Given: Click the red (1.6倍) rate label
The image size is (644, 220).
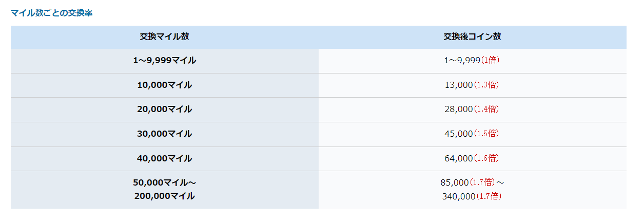Looking at the screenshot, I should (x=486, y=158).
